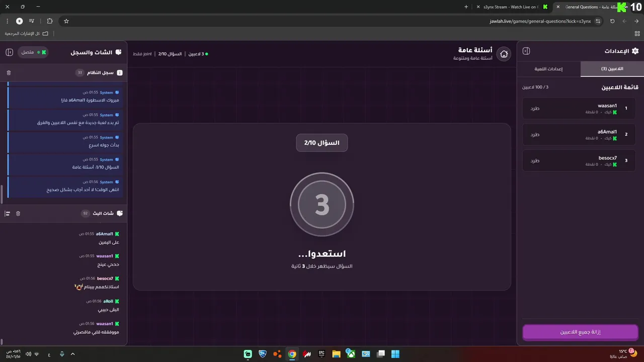Open the weather widget showing 15°C
644x362 pixels.
[624, 354]
